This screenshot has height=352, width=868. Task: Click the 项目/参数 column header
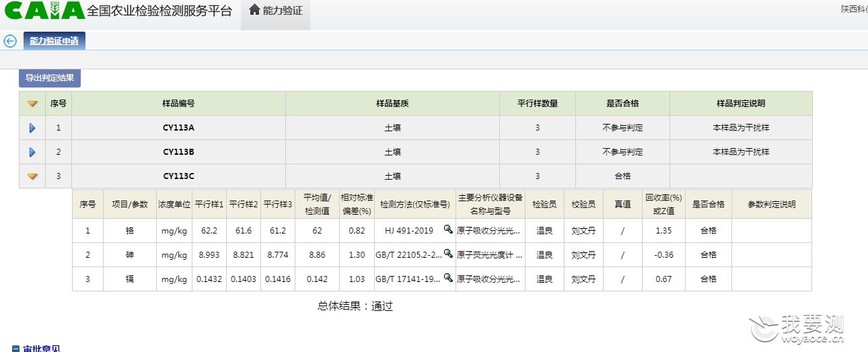pos(129,205)
